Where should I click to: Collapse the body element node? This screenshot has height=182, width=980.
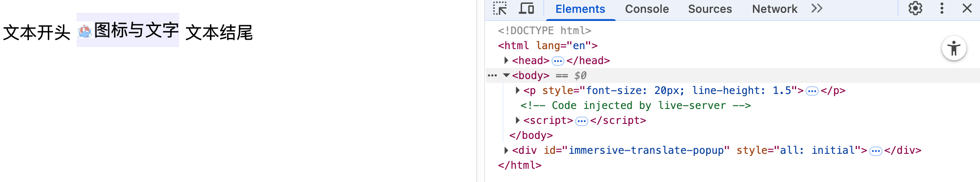point(506,75)
